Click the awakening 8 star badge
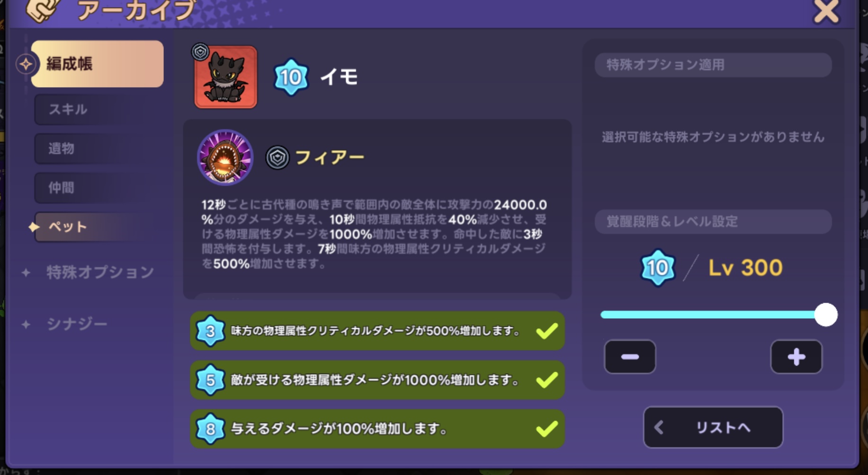Screen dimensions: 868x475 coord(210,429)
